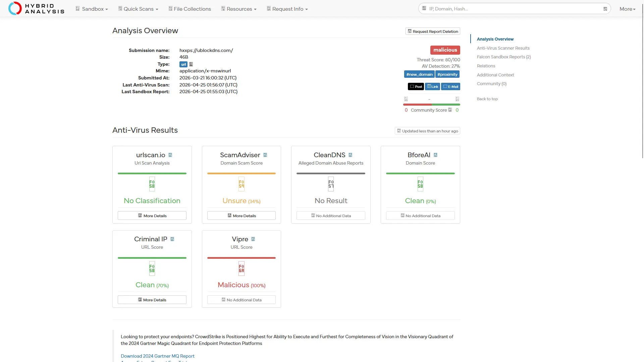The width and height of the screenshot is (644, 362).
Task: Click the #proximity tag
Action: (447, 74)
